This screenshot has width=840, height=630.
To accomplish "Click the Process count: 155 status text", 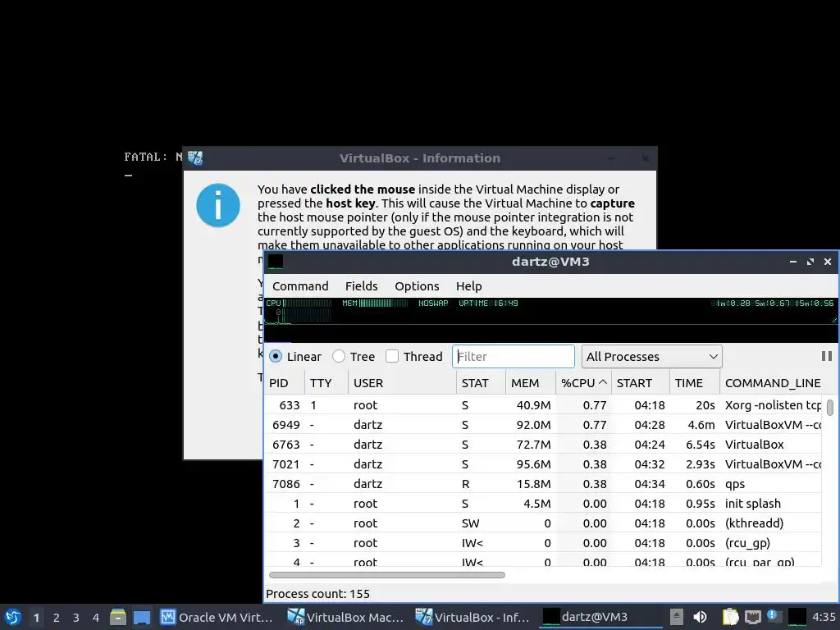I will click(x=317, y=594).
